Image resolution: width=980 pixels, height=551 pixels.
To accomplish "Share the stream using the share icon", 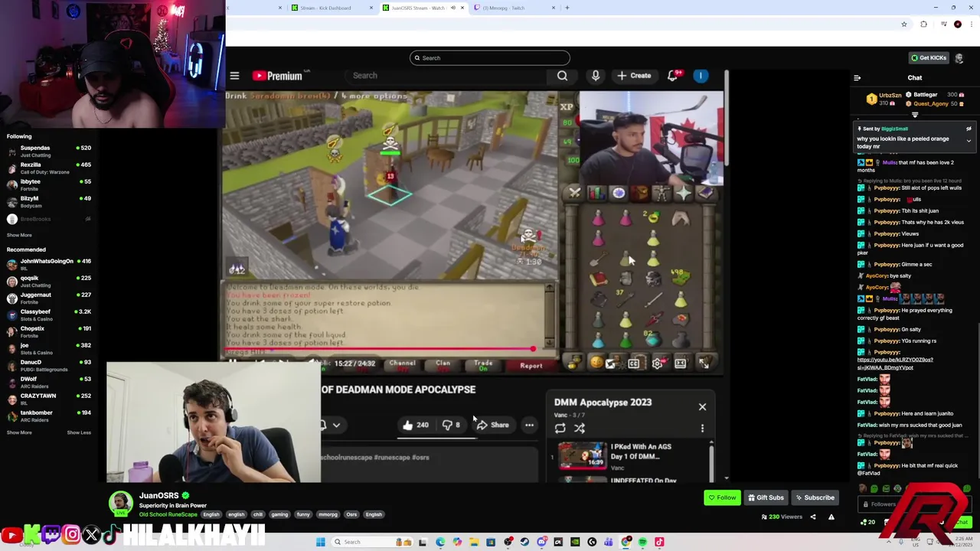I will (813, 517).
